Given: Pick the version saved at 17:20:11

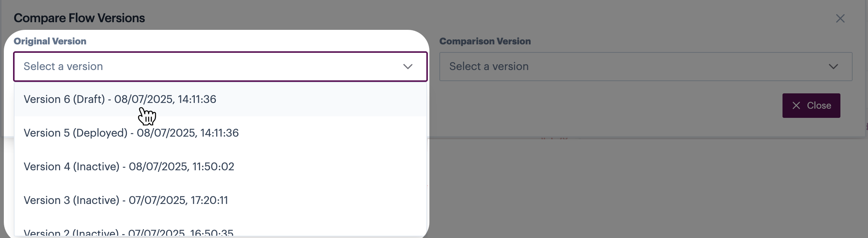Looking at the screenshot, I should point(126,201).
